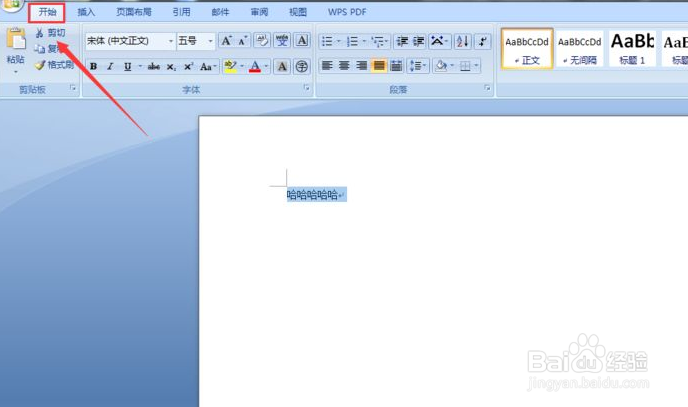This screenshot has width=688, height=407.
Task: Switch to the WPS PDF tab
Action: click(347, 12)
